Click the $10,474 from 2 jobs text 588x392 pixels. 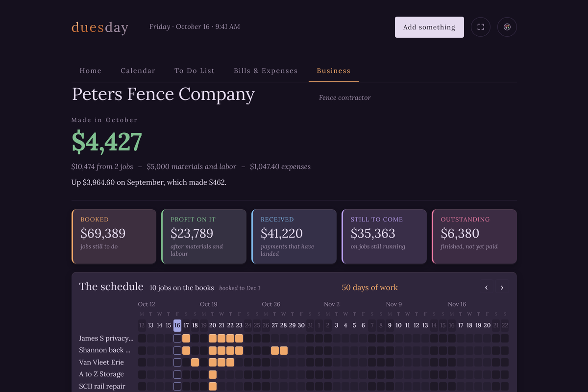(x=102, y=167)
